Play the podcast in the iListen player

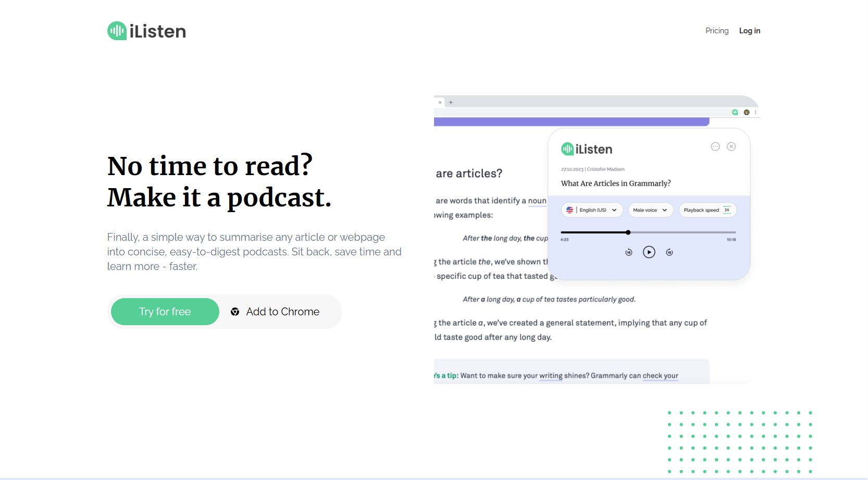[649, 252]
